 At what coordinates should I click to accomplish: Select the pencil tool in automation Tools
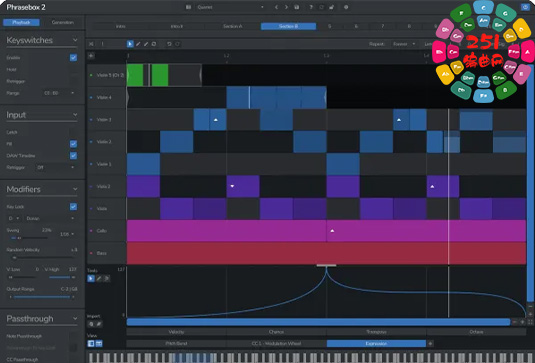coord(99,279)
